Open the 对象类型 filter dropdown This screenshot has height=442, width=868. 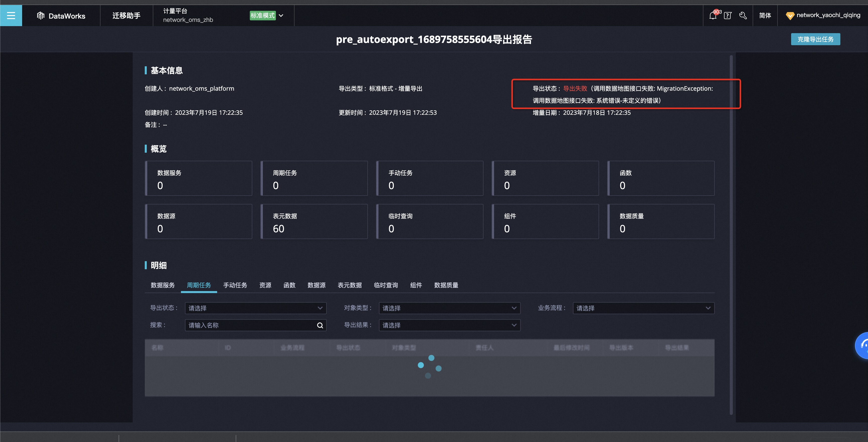tap(449, 308)
